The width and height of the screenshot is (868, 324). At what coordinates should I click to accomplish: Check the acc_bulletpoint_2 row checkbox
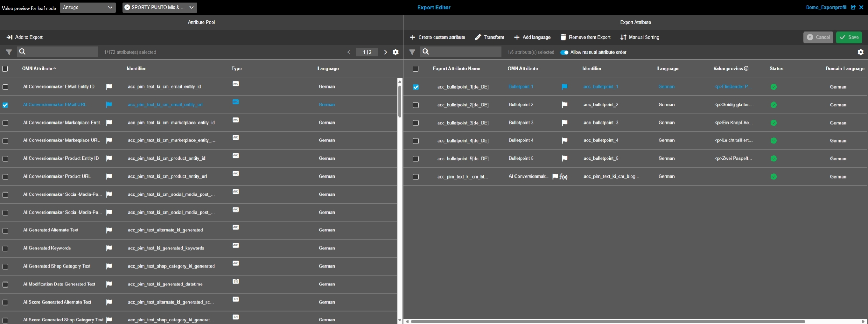point(415,105)
